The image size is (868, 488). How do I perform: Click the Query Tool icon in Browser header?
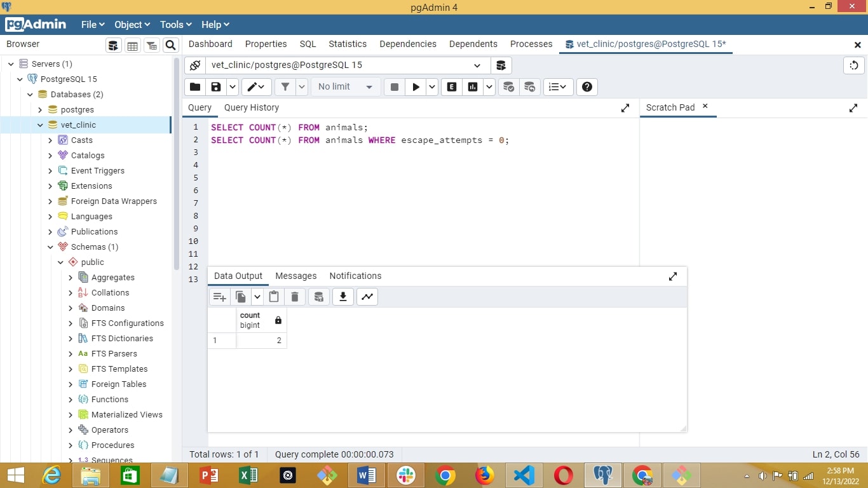tap(113, 45)
